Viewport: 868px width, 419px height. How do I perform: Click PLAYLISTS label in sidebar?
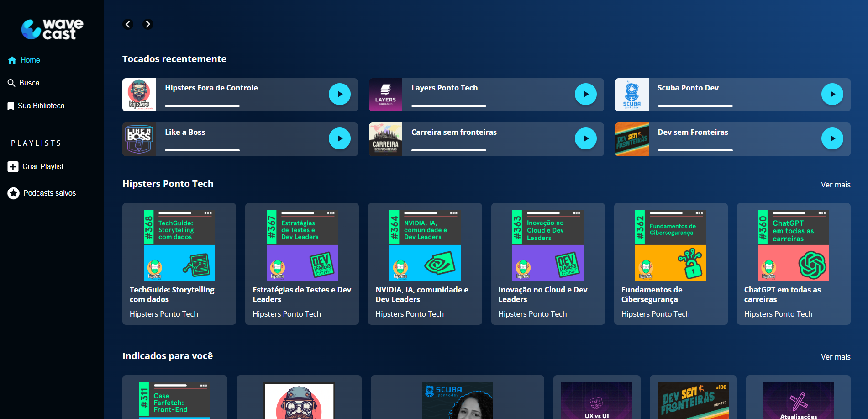coord(36,143)
